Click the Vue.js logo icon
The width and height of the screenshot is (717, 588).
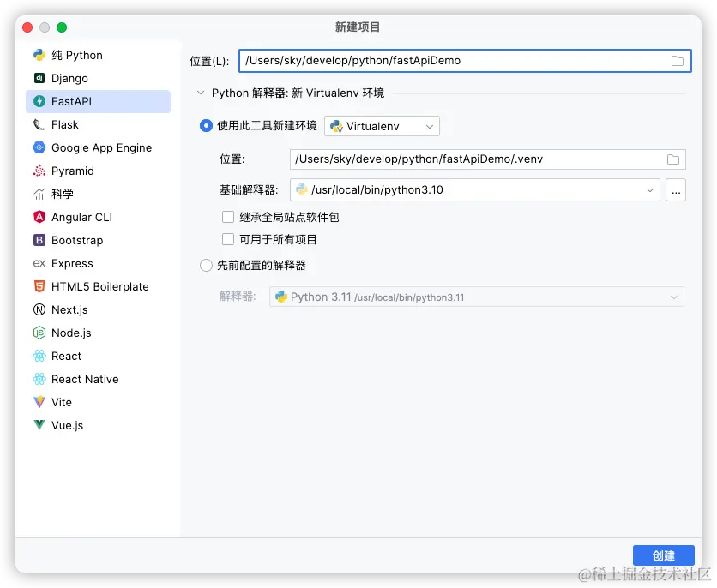[x=39, y=425]
